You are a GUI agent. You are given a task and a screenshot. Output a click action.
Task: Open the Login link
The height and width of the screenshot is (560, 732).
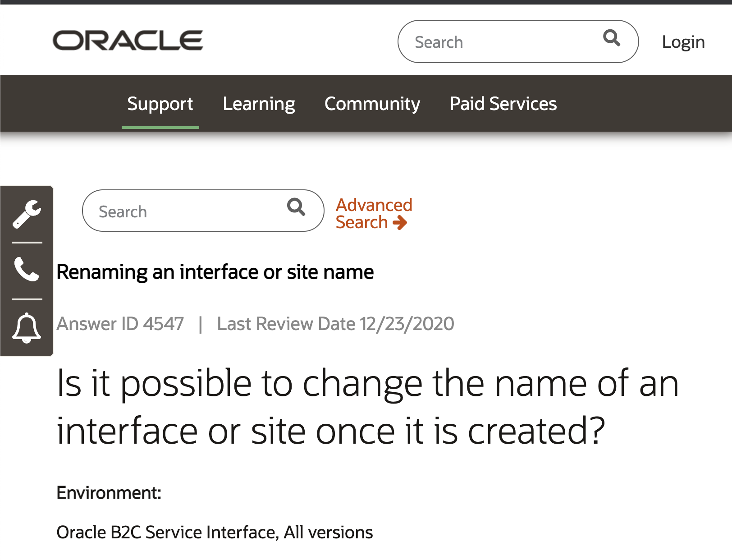point(683,42)
